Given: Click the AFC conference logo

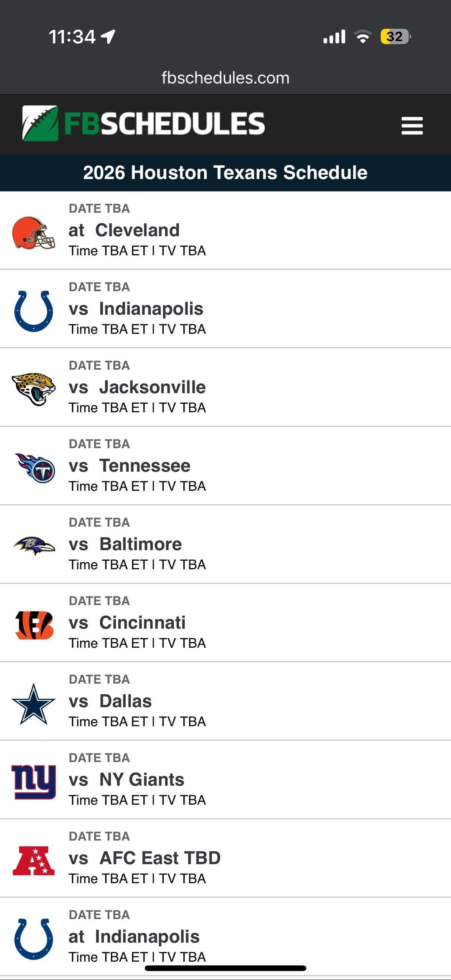Looking at the screenshot, I should [x=33, y=860].
